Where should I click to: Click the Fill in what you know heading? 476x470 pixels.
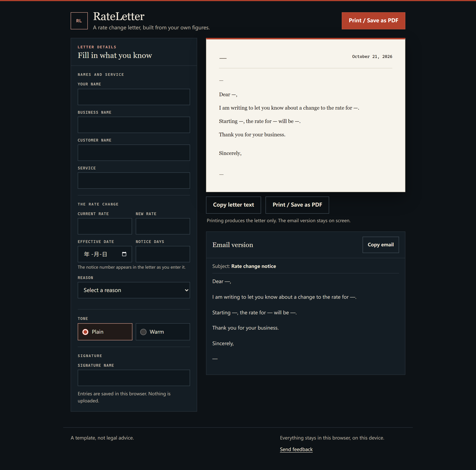(x=115, y=55)
